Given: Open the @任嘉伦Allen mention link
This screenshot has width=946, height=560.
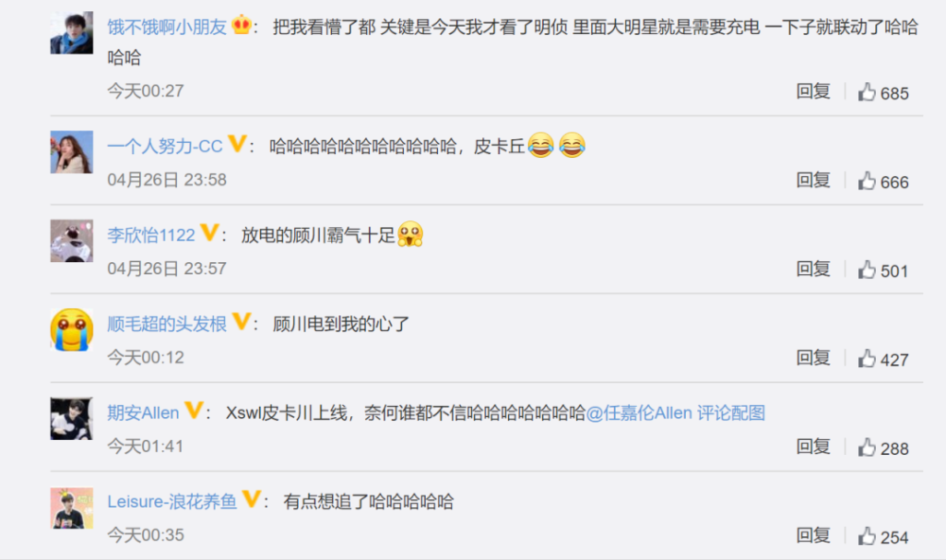Looking at the screenshot, I should click(639, 412).
